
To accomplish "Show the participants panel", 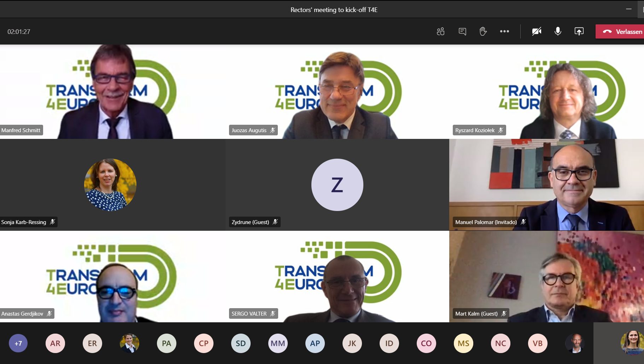I will 440,31.
